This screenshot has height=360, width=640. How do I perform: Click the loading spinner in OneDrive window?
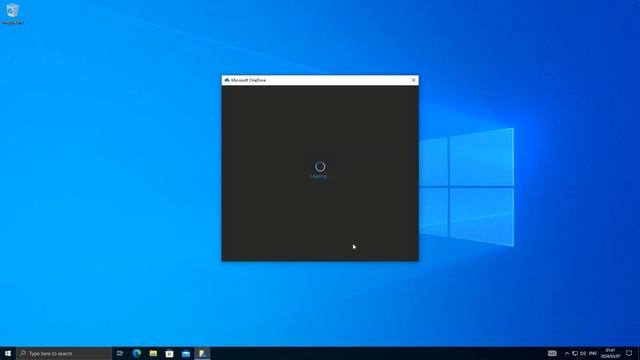click(x=320, y=167)
